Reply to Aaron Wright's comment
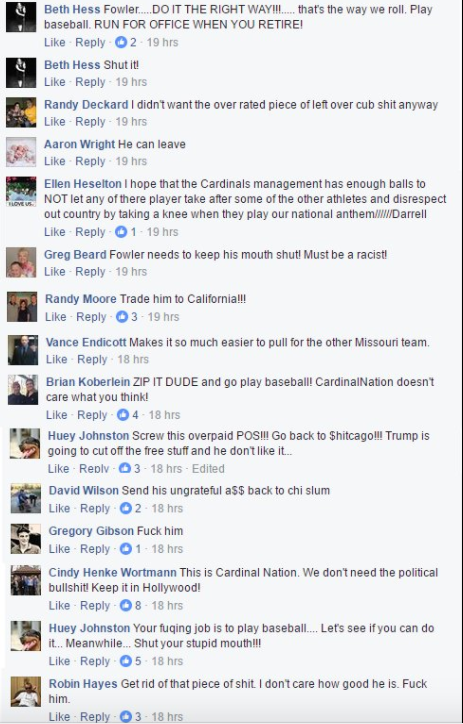The width and height of the screenshot is (463, 724). pyautogui.click(x=90, y=162)
